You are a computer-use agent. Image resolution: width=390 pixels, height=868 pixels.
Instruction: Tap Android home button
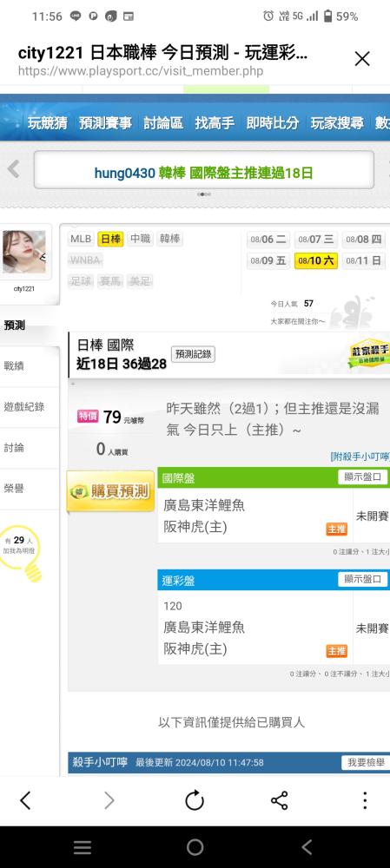point(195,847)
